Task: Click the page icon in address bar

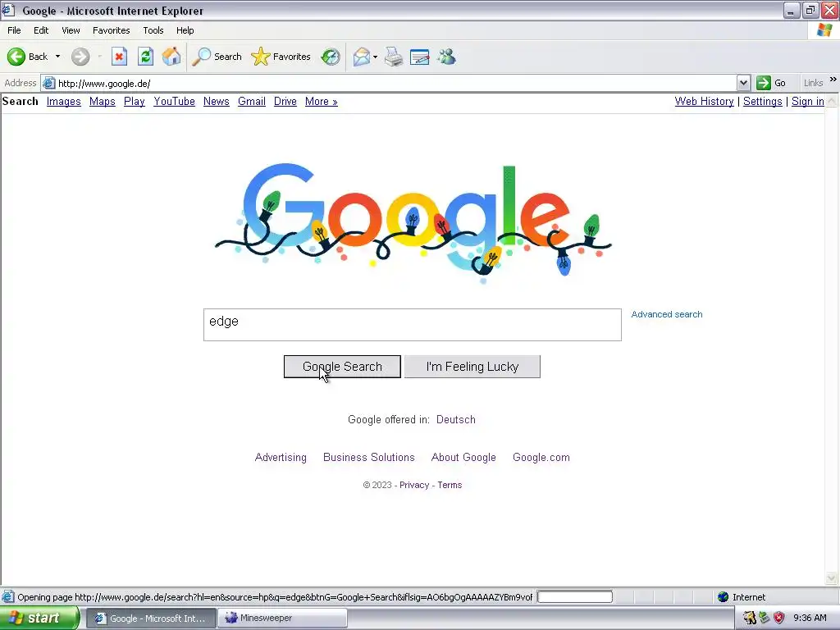Action: 48,83
